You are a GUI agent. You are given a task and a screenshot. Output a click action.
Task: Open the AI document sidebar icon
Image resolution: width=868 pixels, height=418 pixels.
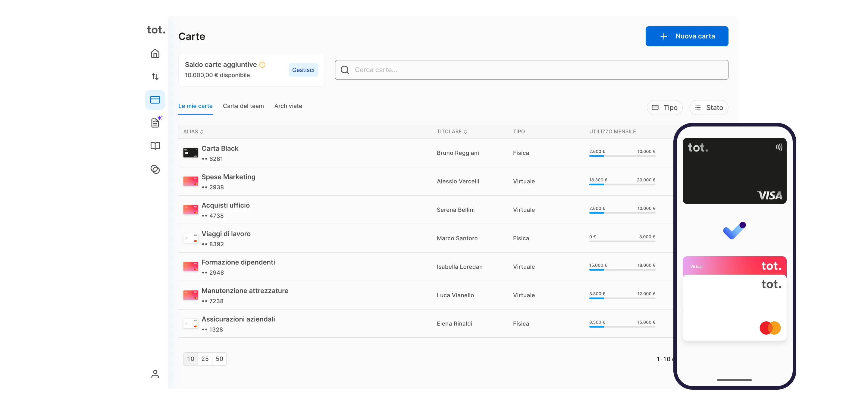[155, 123]
